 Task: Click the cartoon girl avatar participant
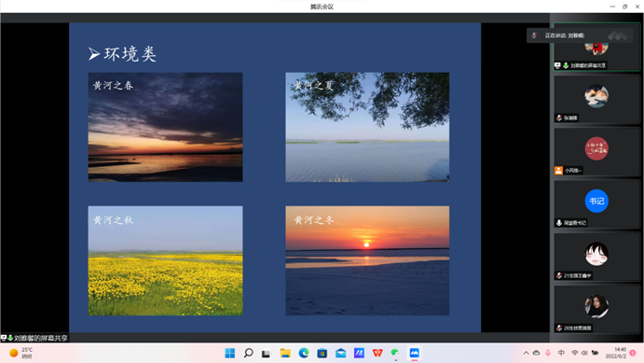[596, 254]
